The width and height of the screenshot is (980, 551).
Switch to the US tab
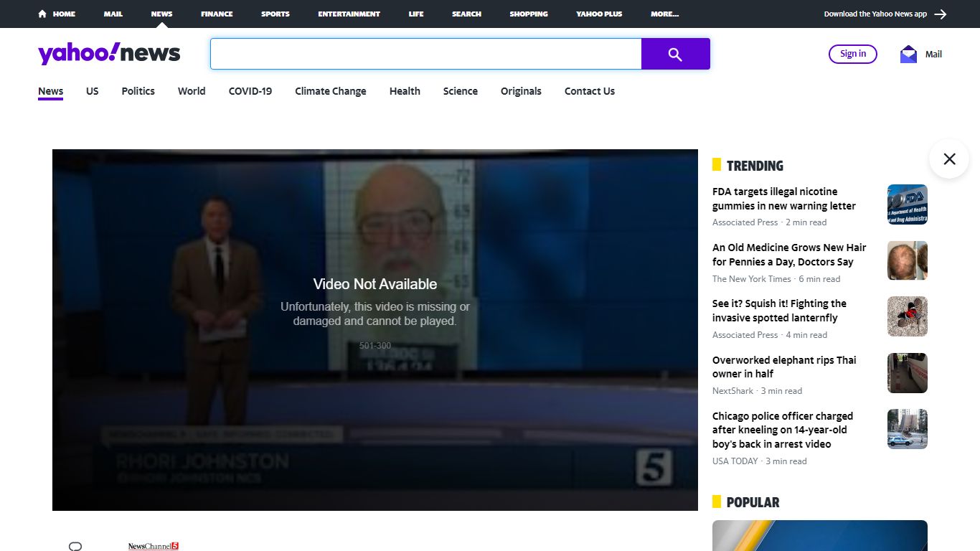[x=93, y=91]
